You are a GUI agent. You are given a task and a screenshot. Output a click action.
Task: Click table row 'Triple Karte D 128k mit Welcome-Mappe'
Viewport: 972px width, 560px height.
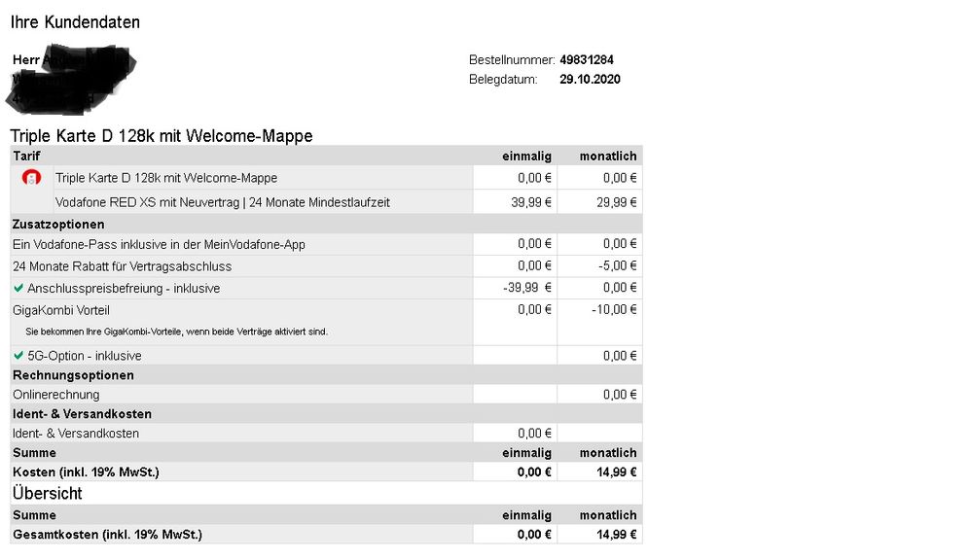(326, 178)
